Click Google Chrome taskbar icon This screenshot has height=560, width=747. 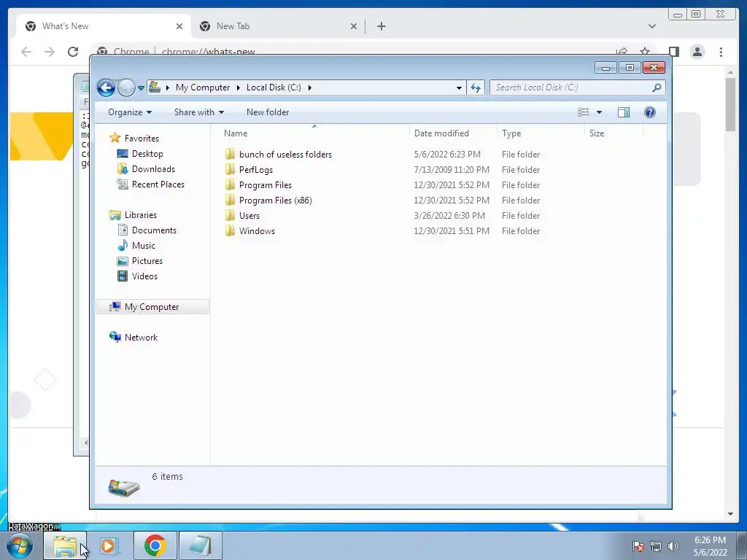(x=155, y=545)
